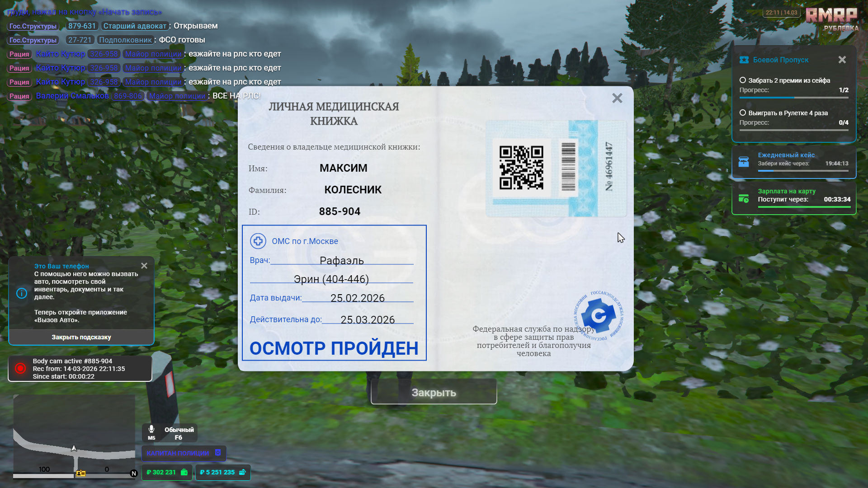Click the OMS medical cross icon

(x=258, y=241)
